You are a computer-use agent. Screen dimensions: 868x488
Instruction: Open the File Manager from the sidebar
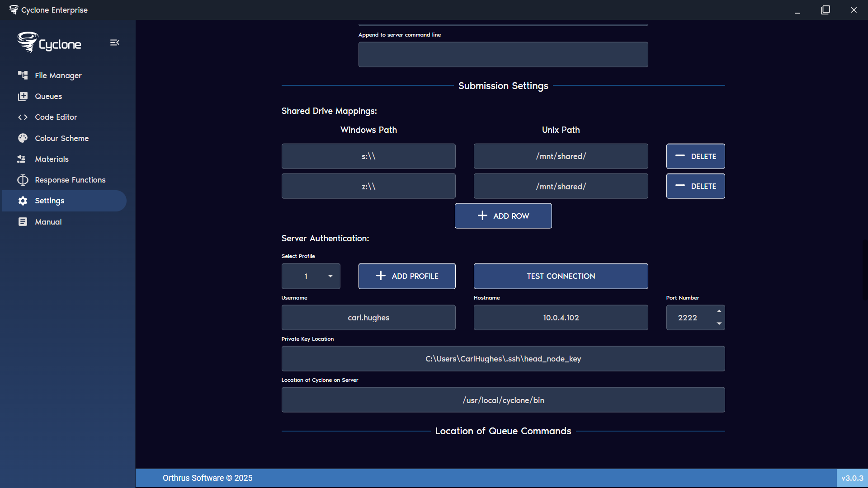tap(58, 75)
